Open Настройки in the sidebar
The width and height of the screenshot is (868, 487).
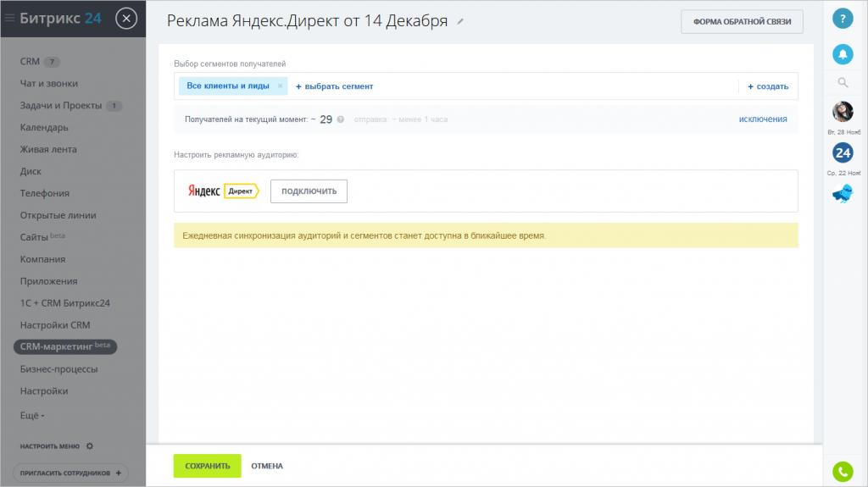tap(44, 390)
